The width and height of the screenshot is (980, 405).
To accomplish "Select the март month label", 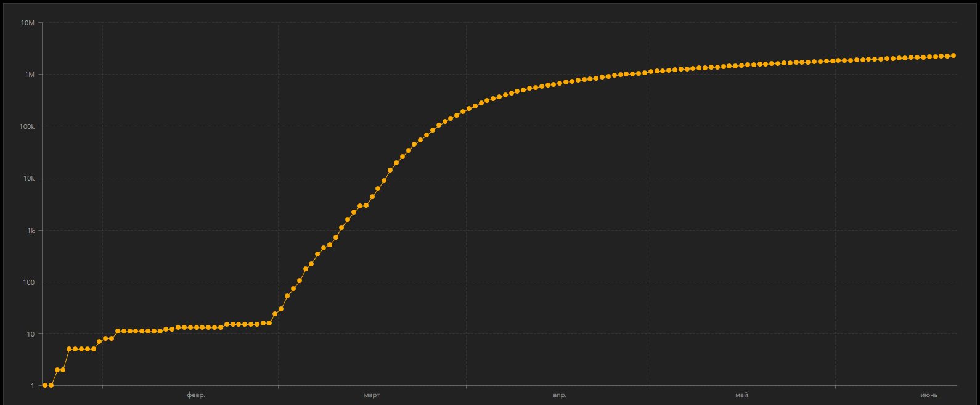I will (372, 395).
